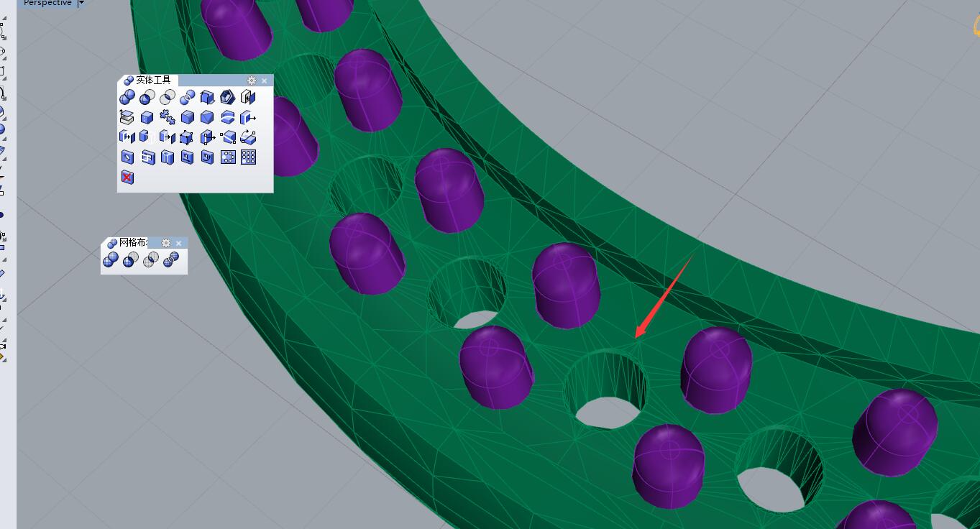Select the Boolean union tool in Solid Tools

click(x=127, y=97)
